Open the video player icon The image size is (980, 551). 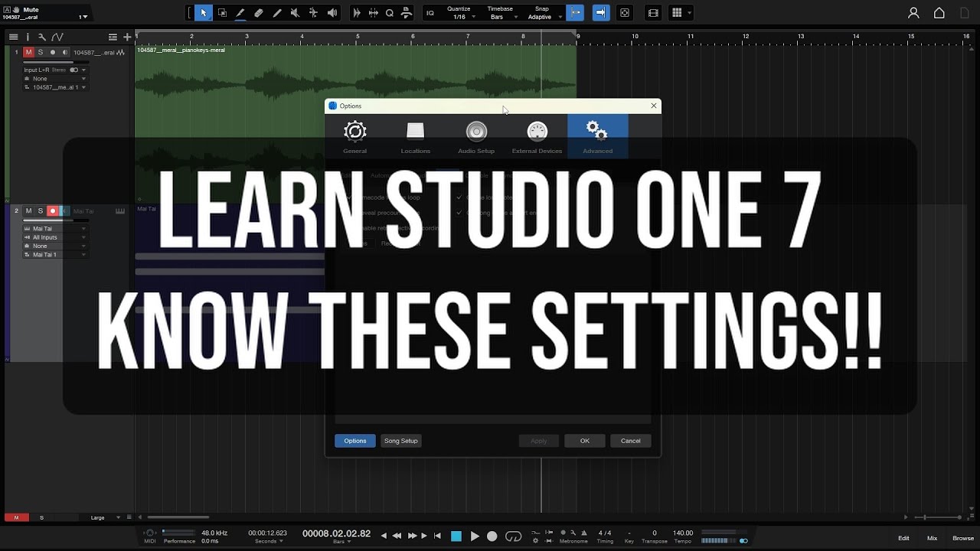[653, 13]
